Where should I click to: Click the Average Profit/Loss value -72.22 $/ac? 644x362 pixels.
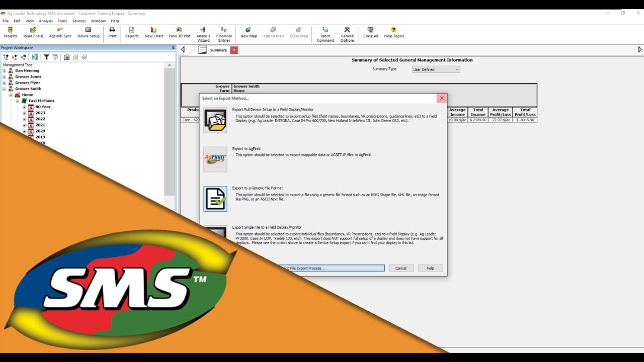(x=501, y=120)
